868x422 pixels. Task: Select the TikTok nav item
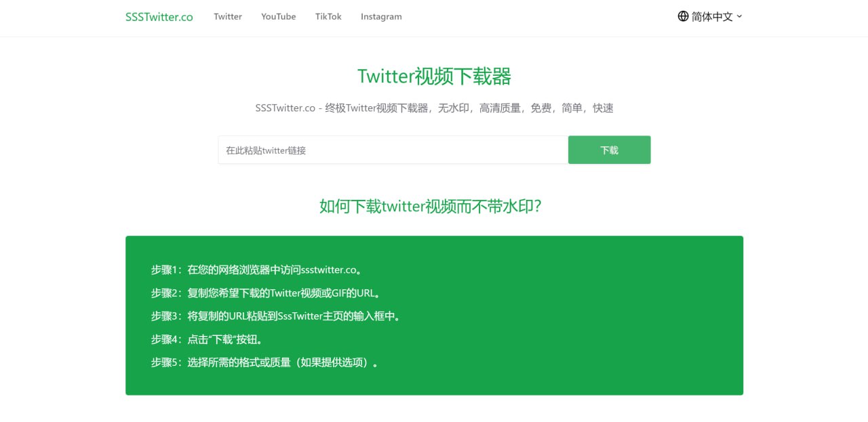coord(328,16)
